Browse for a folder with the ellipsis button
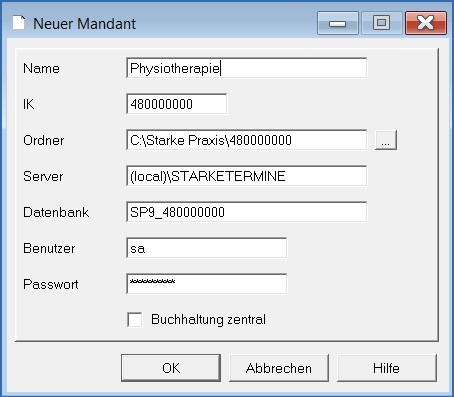Image resolution: width=454 pixels, height=397 pixels. pos(386,140)
